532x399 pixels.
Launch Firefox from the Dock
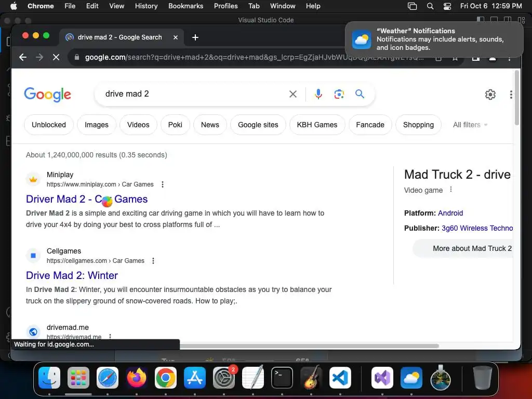[x=137, y=378]
